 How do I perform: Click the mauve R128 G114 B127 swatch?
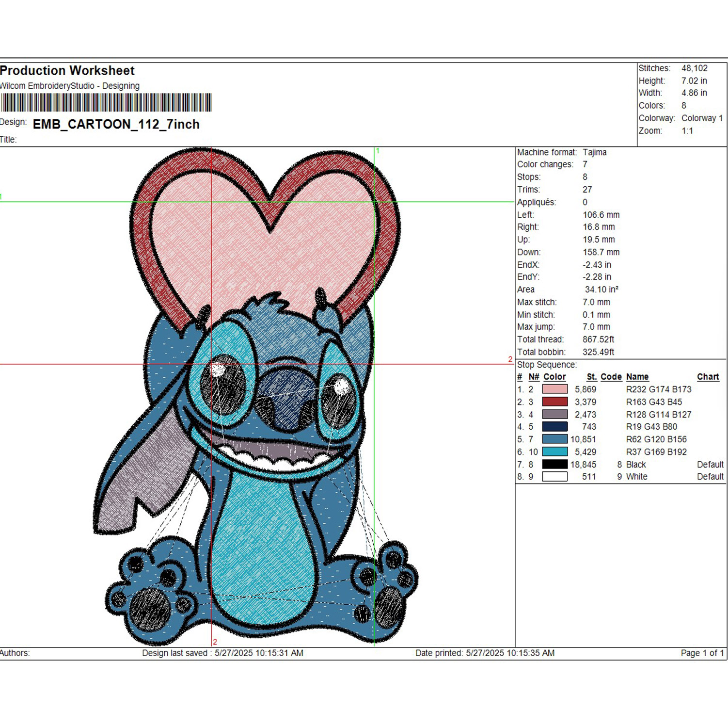pyautogui.click(x=554, y=414)
